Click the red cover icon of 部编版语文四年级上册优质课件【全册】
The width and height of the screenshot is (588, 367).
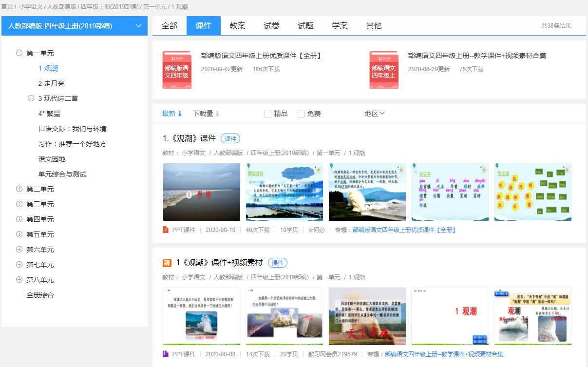tap(177, 69)
